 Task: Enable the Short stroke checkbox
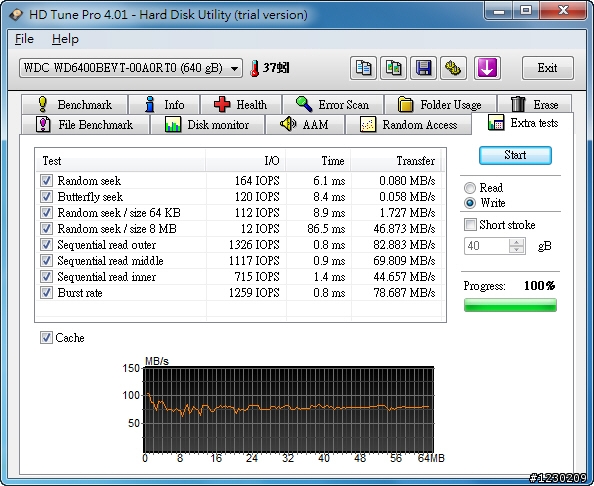(x=470, y=225)
